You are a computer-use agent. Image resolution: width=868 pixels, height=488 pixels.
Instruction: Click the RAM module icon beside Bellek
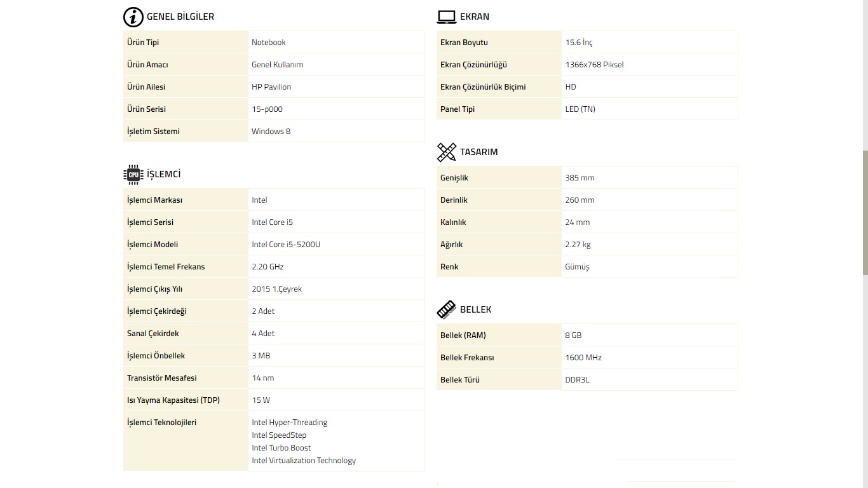[x=447, y=309]
